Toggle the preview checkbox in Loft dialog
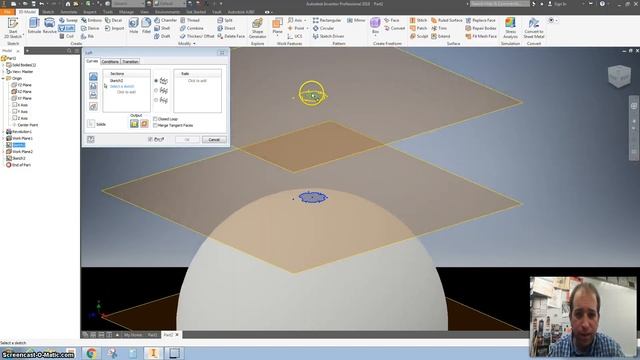Viewport: 640px width, 360px height. tap(150, 140)
